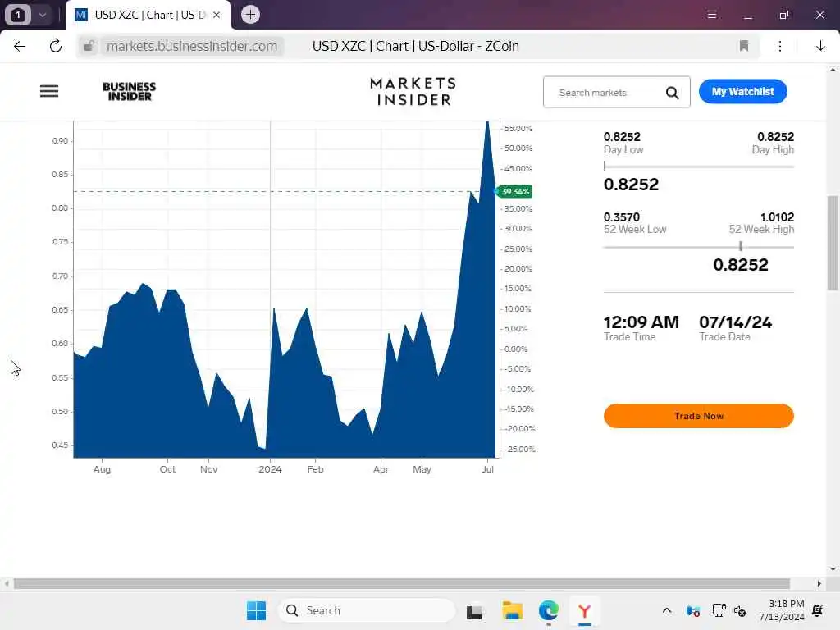Click the Trade Time 12:09 AM
This screenshot has height=630, width=840.
click(x=641, y=322)
